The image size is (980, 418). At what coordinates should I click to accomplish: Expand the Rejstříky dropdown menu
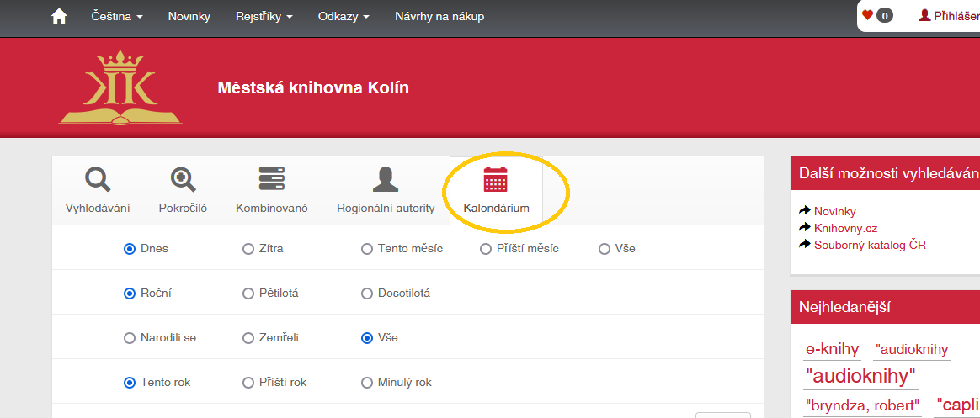pyautogui.click(x=264, y=17)
